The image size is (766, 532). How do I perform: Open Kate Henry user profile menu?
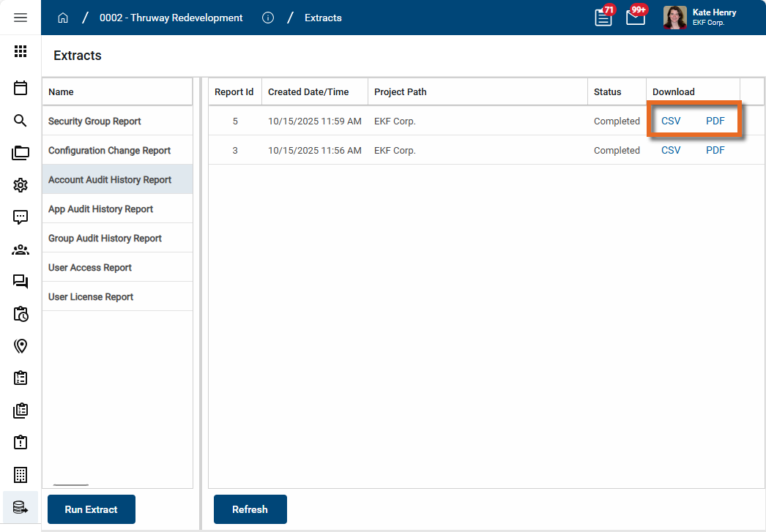click(x=699, y=18)
